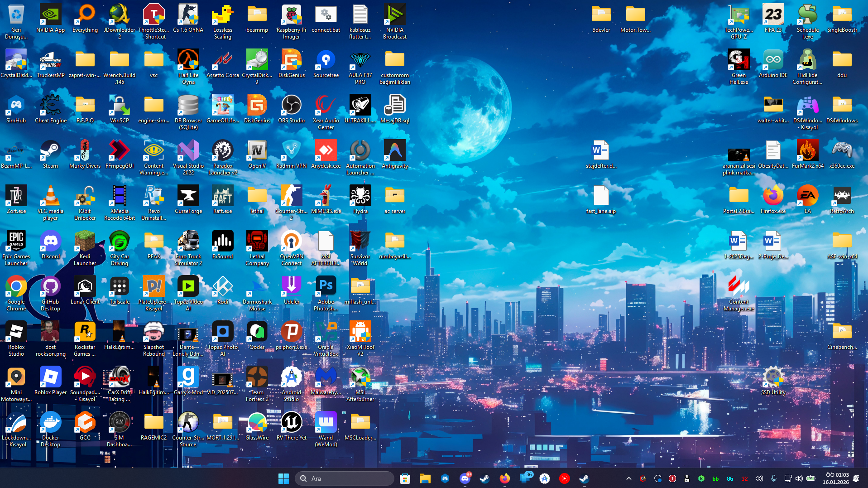
Task: Launch Oracle VirtualBox icon
Action: [x=326, y=338]
